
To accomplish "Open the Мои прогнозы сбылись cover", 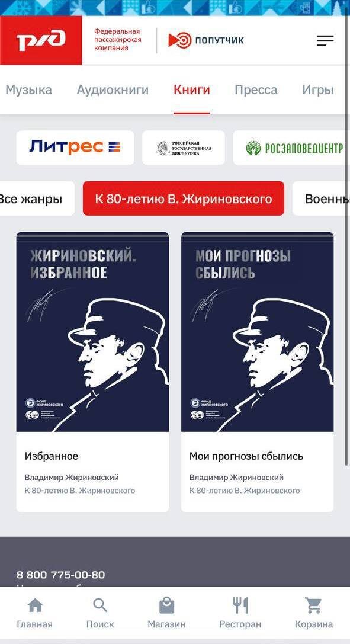I will [x=257, y=332].
